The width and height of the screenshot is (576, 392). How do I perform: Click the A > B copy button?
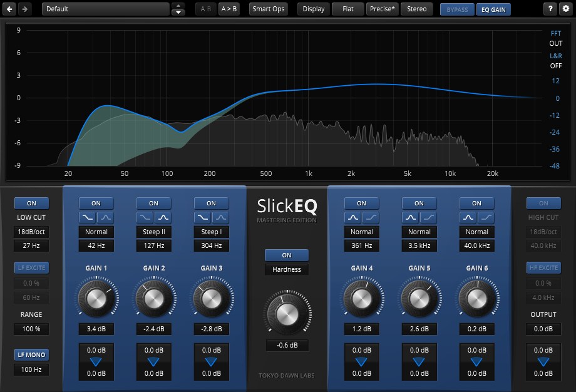229,9
